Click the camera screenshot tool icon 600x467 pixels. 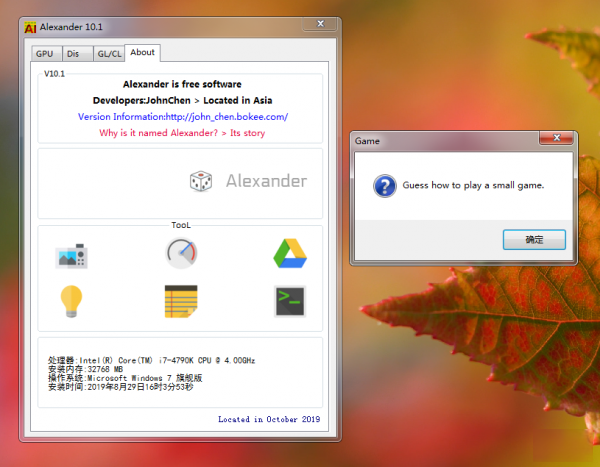click(72, 256)
